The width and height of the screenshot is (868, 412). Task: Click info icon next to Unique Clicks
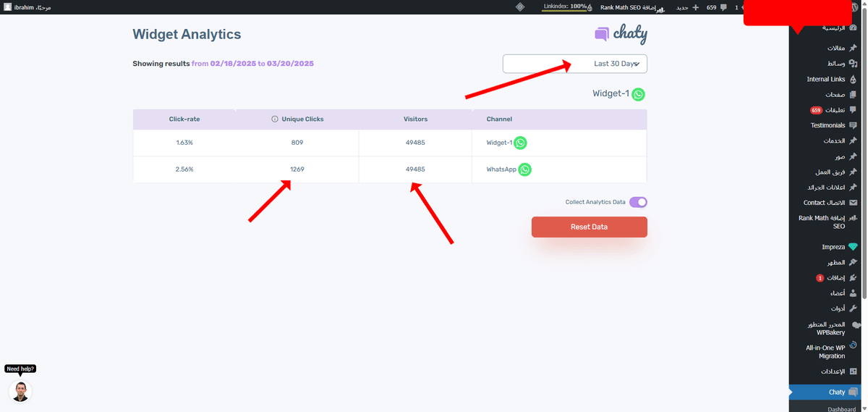click(274, 119)
